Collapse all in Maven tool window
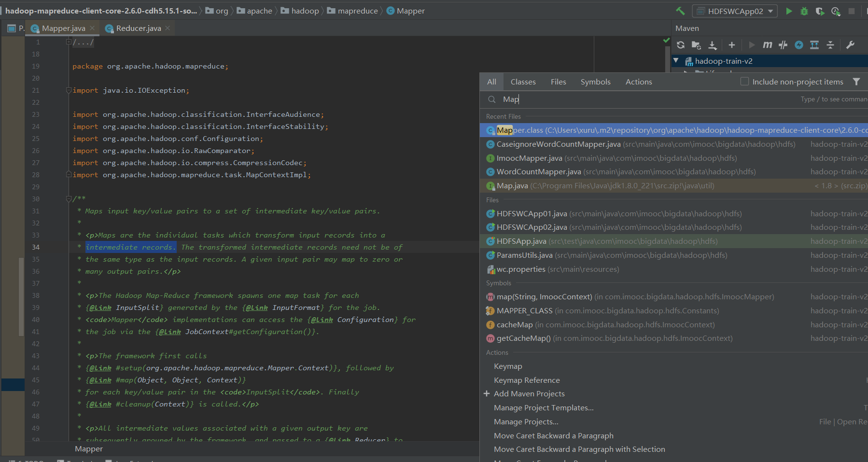 tap(830, 45)
